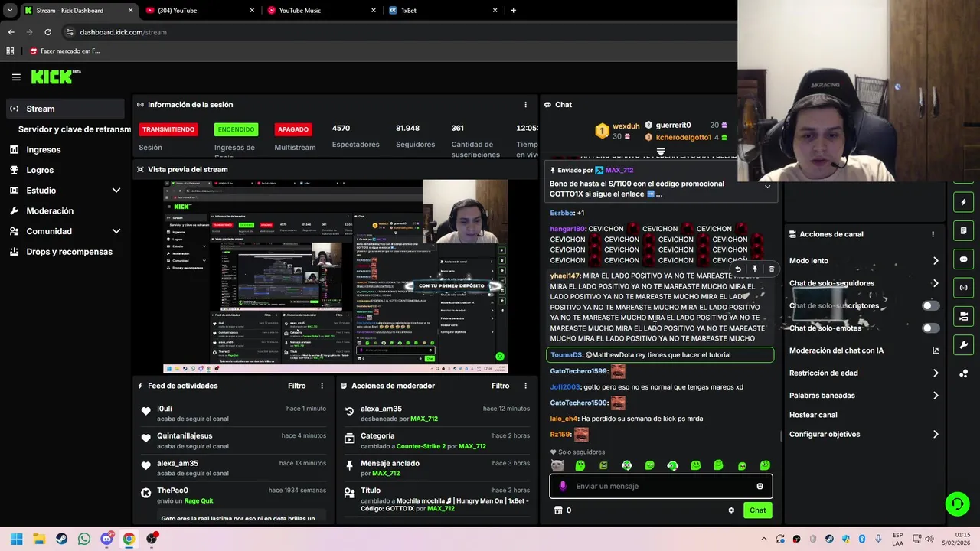980x551 pixels.
Task: Click the chat bubble panel icon
Action: pos(964,259)
